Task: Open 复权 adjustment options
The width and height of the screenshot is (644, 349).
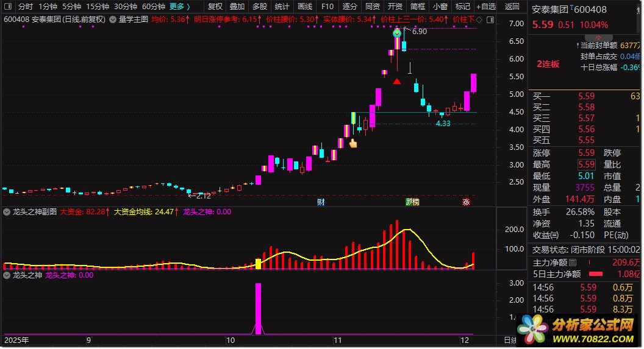Action: [215, 7]
